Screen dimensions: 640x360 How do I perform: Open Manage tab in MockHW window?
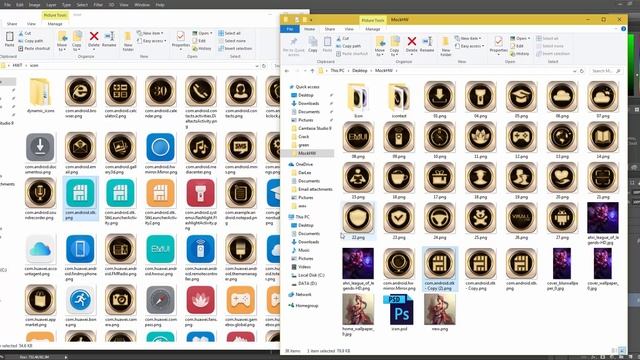373,29
